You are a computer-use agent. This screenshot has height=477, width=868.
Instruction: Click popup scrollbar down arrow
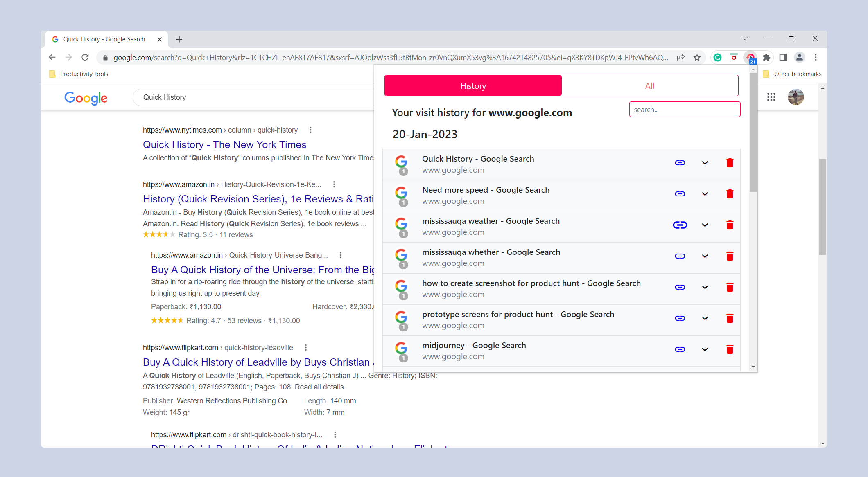click(x=753, y=367)
